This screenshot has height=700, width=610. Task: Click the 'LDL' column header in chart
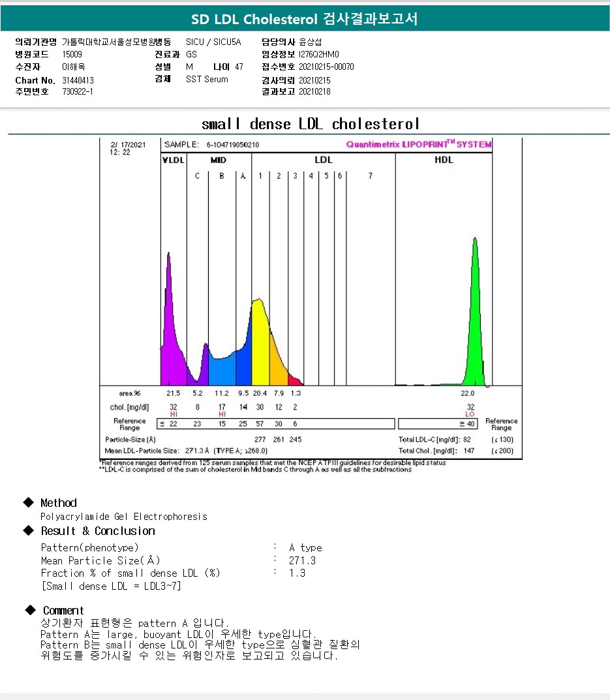point(324,160)
